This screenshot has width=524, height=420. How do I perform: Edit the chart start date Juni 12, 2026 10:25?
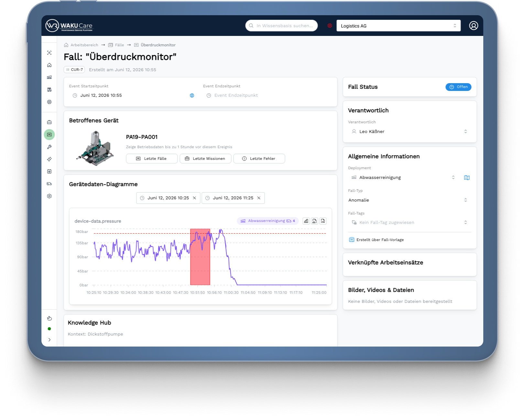168,198
